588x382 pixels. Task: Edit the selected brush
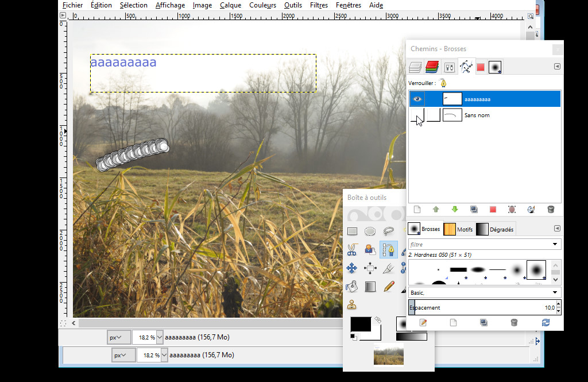point(423,323)
